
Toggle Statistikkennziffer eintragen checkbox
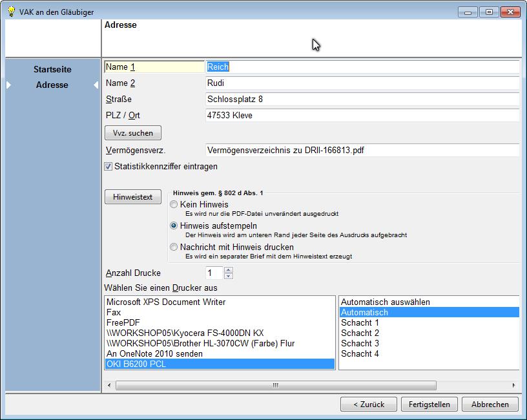click(108, 167)
